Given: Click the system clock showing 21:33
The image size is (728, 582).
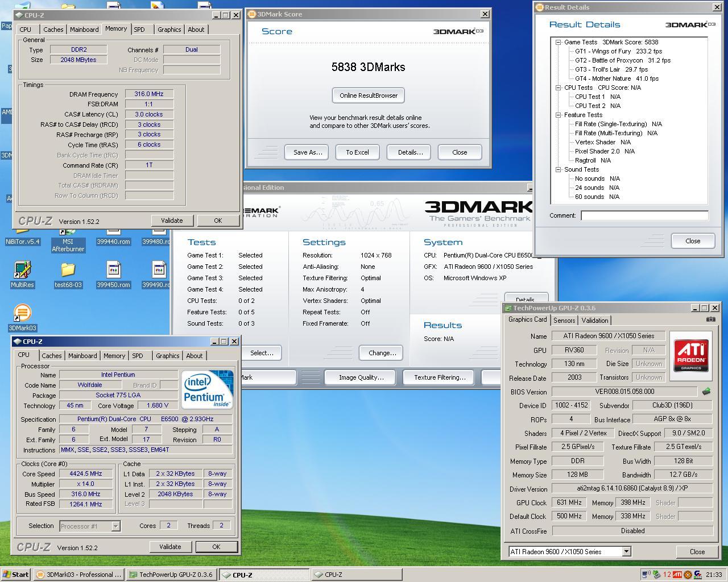Looking at the screenshot, I should pyautogui.click(x=714, y=575).
